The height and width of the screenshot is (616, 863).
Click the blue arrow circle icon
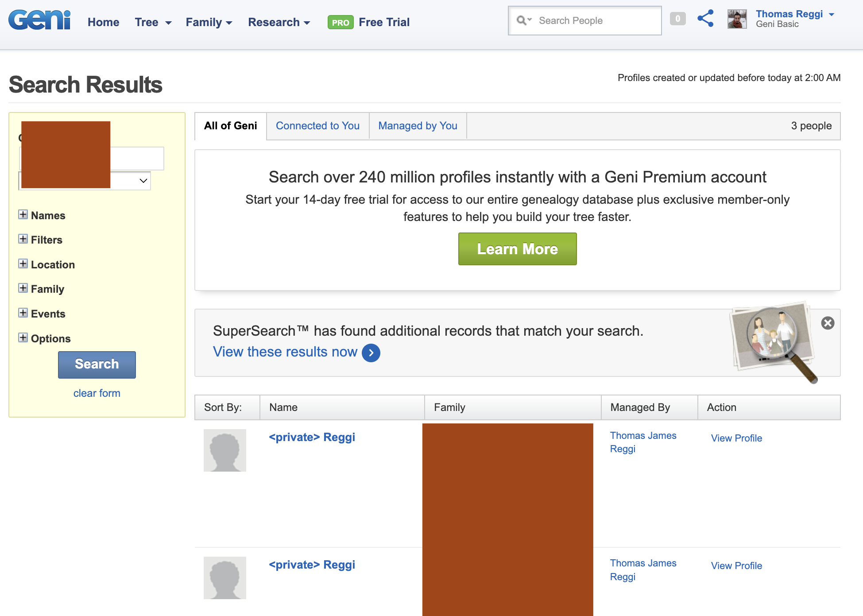pos(371,353)
